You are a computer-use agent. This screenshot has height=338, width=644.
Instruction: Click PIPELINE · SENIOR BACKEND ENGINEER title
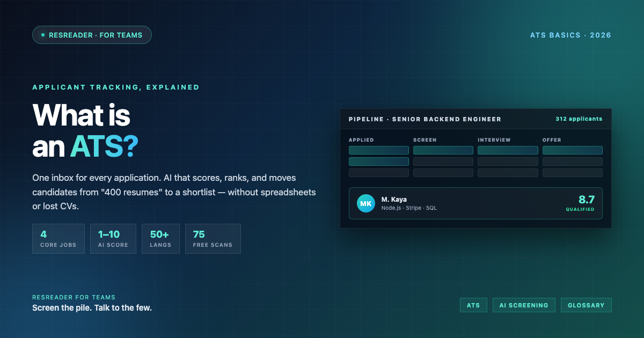tap(425, 119)
